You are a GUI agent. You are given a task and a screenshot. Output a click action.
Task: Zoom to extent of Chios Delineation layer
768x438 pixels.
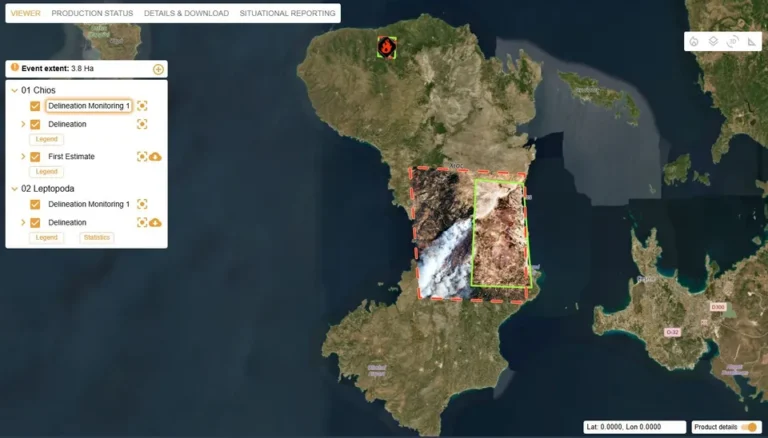click(x=142, y=124)
